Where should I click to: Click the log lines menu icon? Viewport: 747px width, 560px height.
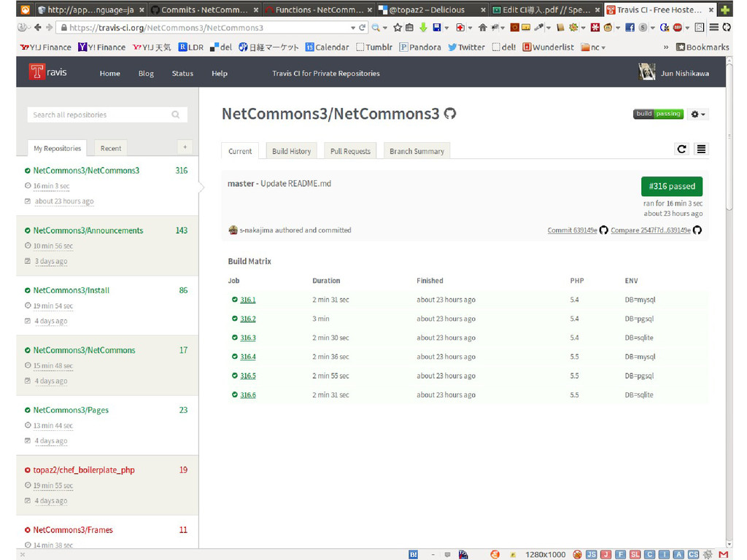tap(701, 149)
